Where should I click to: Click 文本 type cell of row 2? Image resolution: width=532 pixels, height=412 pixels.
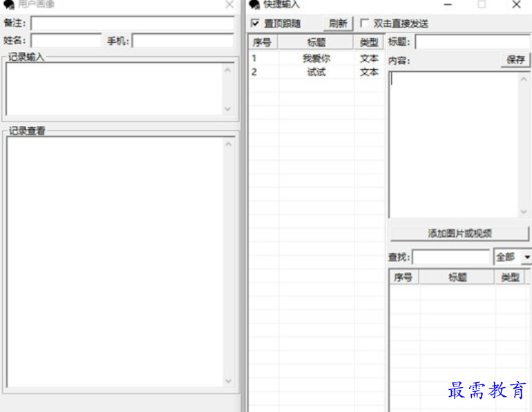[369, 72]
